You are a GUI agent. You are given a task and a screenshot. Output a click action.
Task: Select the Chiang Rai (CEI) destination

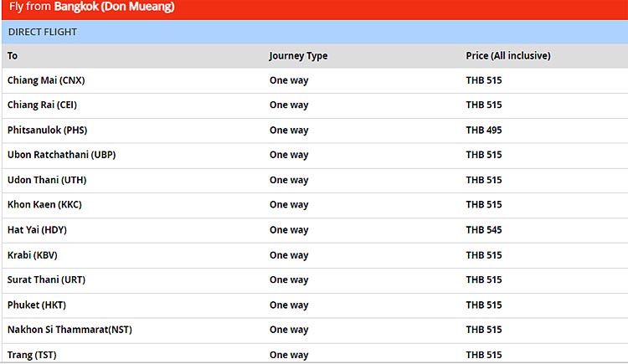pos(42,105)
